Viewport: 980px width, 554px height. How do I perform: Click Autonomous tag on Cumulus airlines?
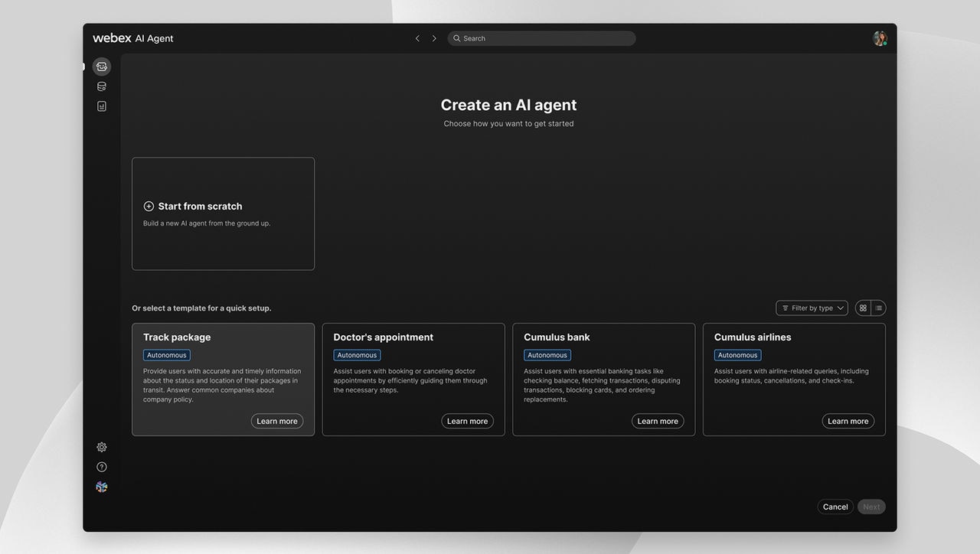point(738,355)
